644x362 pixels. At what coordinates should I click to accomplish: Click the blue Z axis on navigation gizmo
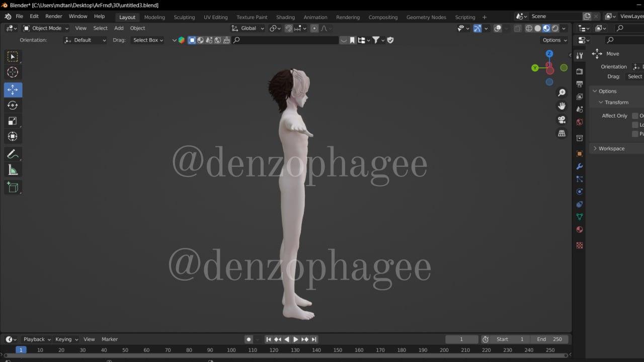point(549,54)
